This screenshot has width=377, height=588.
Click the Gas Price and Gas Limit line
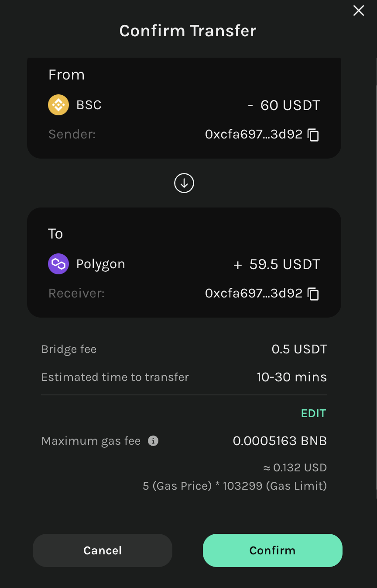235,486
